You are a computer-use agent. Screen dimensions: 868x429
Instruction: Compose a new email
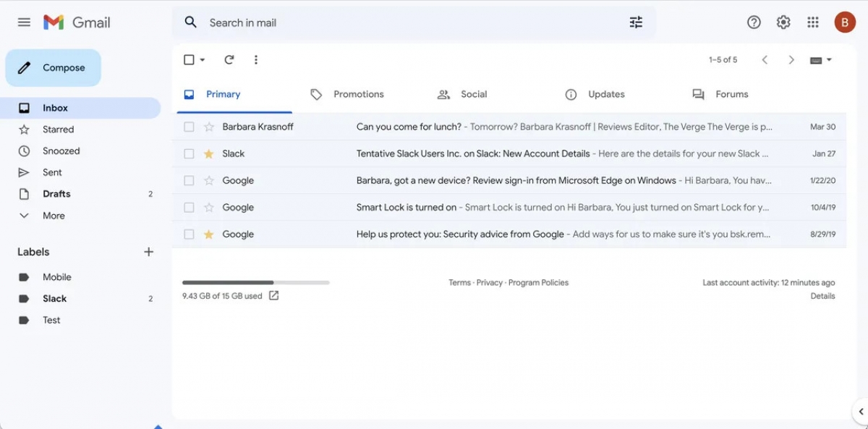[54, 68]
